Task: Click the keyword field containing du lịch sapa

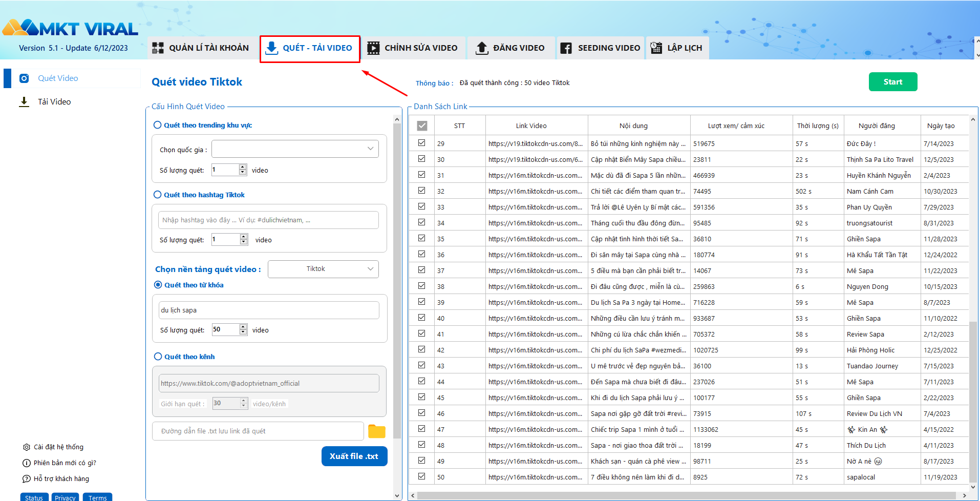Action: click(269, 310)
